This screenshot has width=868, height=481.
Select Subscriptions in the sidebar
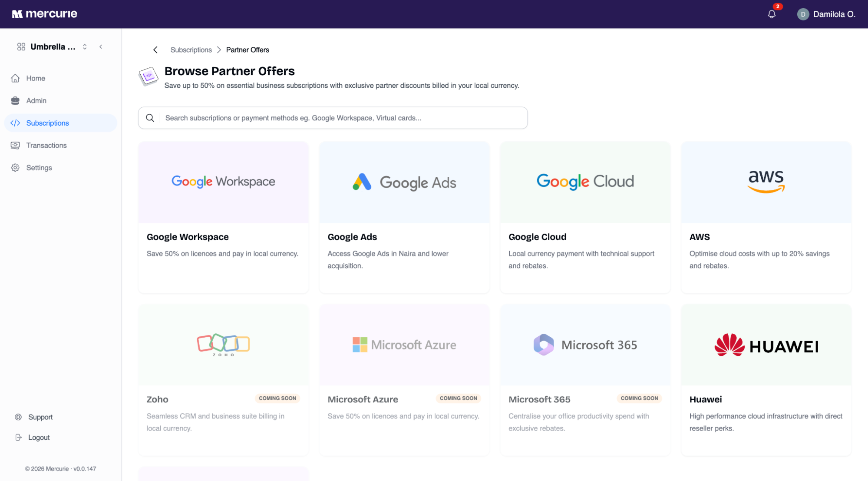point(61,123)
